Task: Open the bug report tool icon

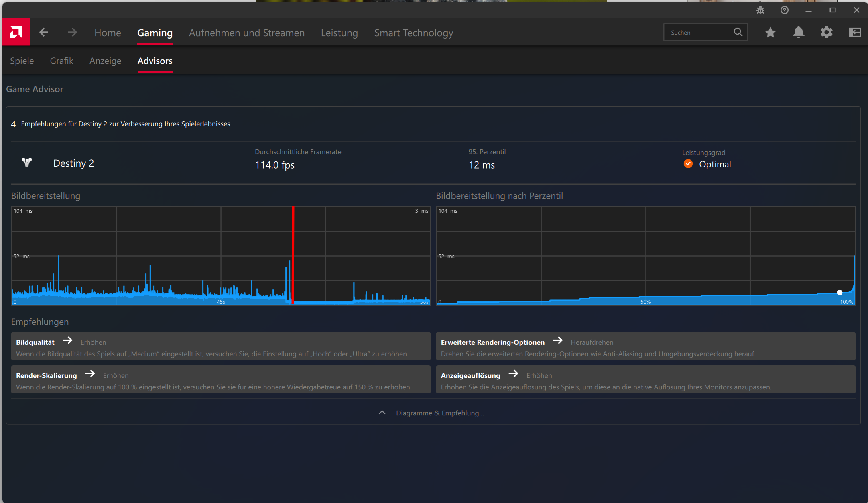Action: 760,10
